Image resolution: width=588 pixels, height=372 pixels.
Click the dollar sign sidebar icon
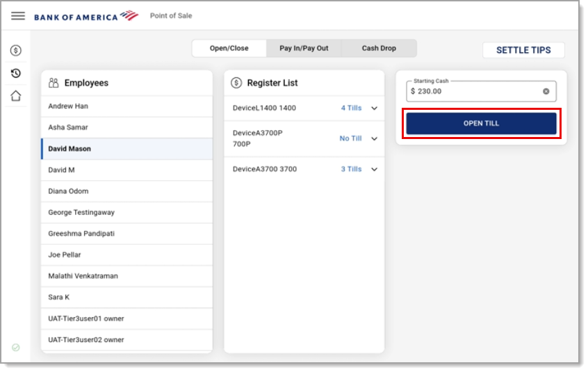16,50
